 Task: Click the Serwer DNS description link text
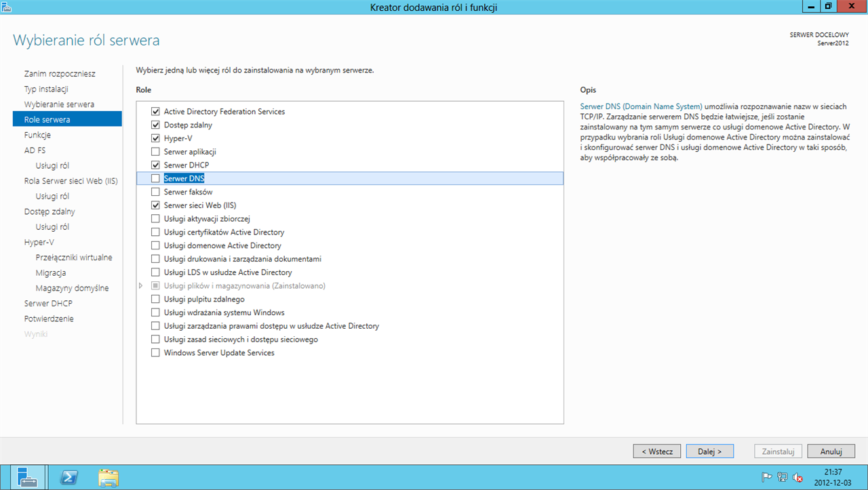[x=642, y=107]
